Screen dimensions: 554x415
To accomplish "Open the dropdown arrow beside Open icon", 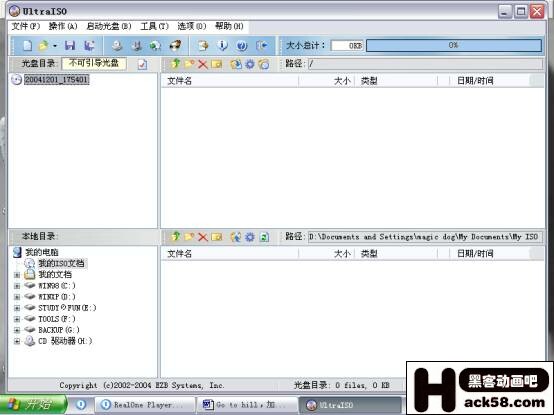I will coord(55,46).
